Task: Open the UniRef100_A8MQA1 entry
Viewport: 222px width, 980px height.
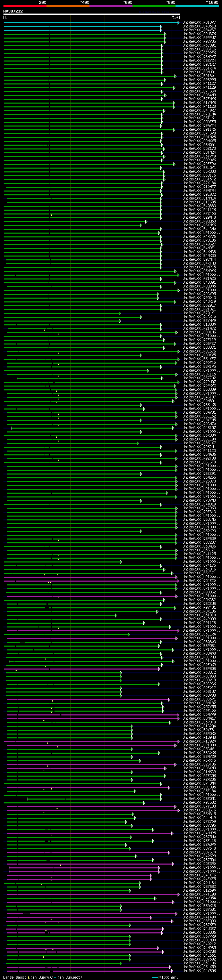Action: pos(199,145)
